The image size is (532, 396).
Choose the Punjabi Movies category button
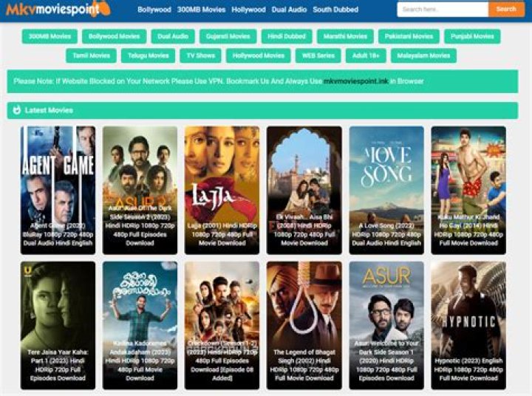[x=472, y=36]
